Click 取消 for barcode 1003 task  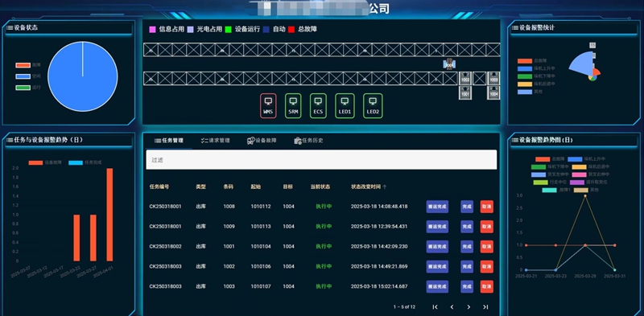(487, 286)
